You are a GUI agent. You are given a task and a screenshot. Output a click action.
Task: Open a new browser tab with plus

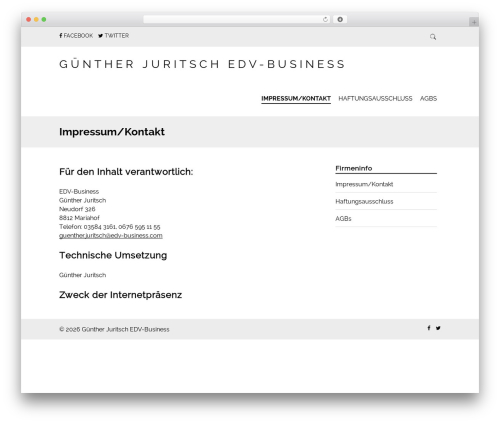pyautogui.click(x=474, y=22)
